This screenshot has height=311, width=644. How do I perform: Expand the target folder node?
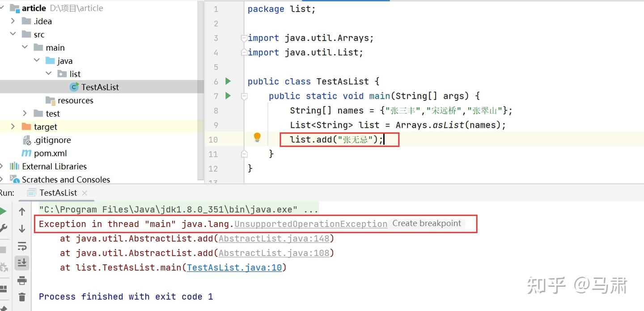coord(13,127)
